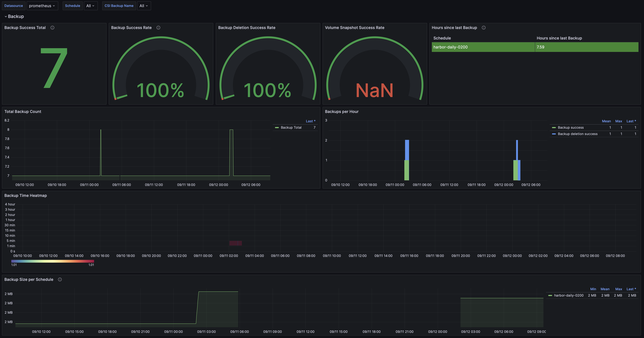Open the Schedule All dropdown
This screenshot has height=338, width=644.
coord(90,6)
